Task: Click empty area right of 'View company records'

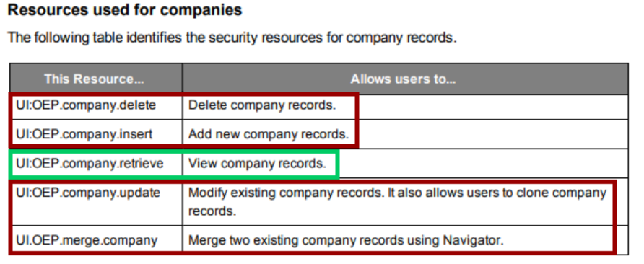Action: tap(484, 164)
